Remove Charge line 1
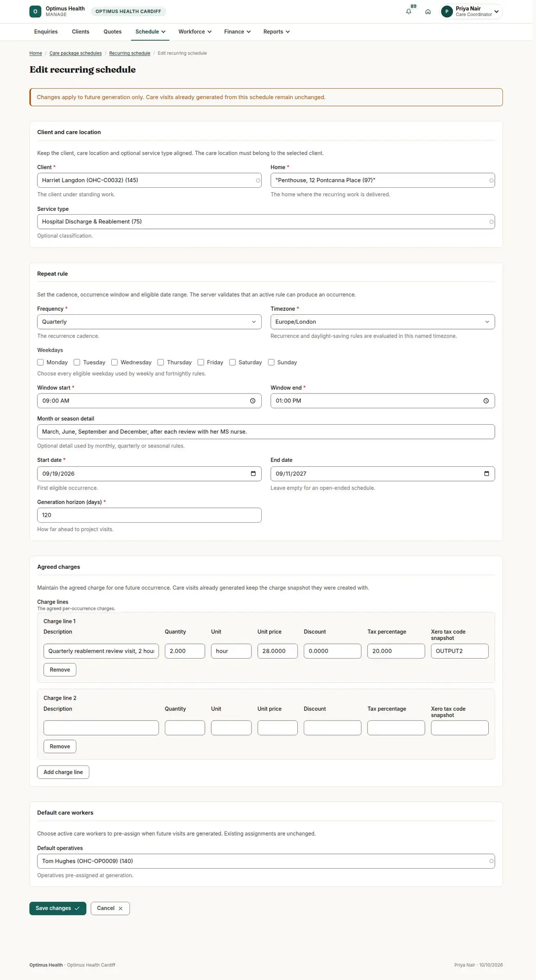Screen dimensions: 536x980 coord(60,670)
